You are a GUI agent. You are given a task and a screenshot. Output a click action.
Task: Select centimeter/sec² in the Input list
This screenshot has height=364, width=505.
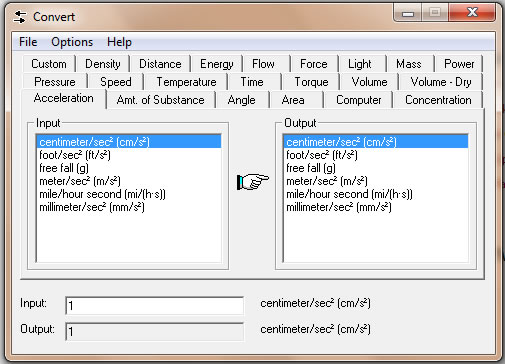(x=129, y=142)
